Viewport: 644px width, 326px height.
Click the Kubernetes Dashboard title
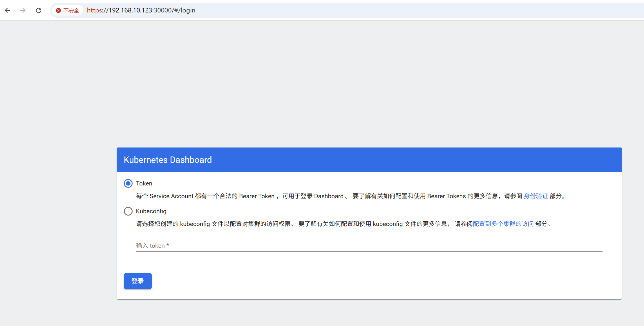168,160
